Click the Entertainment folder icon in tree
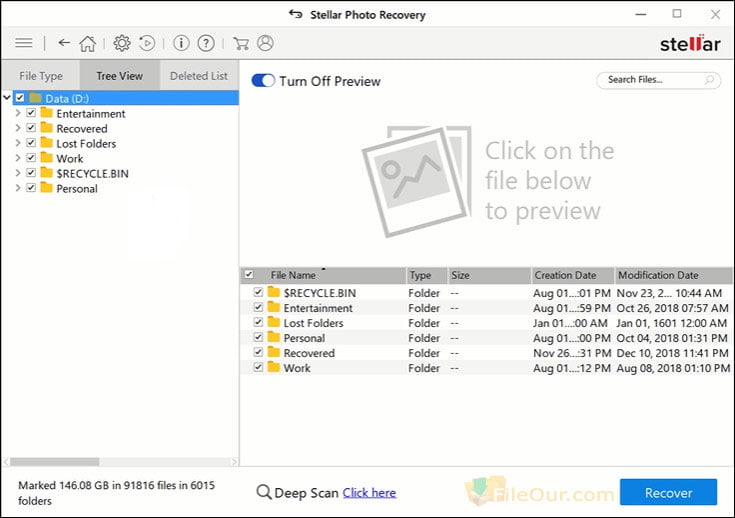This screenshot has width=735, height=518. 46,113
